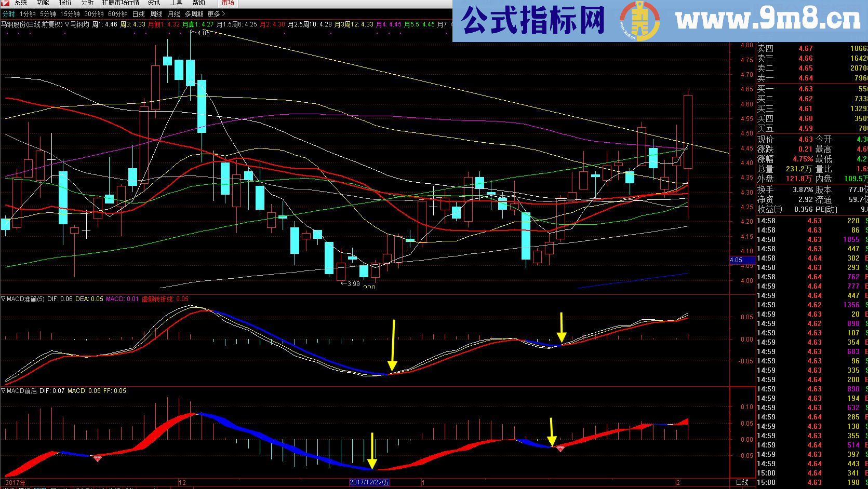Click the 3.99 low price marker
The width and height of the screenshot is (868, 489).
(353, 283)
